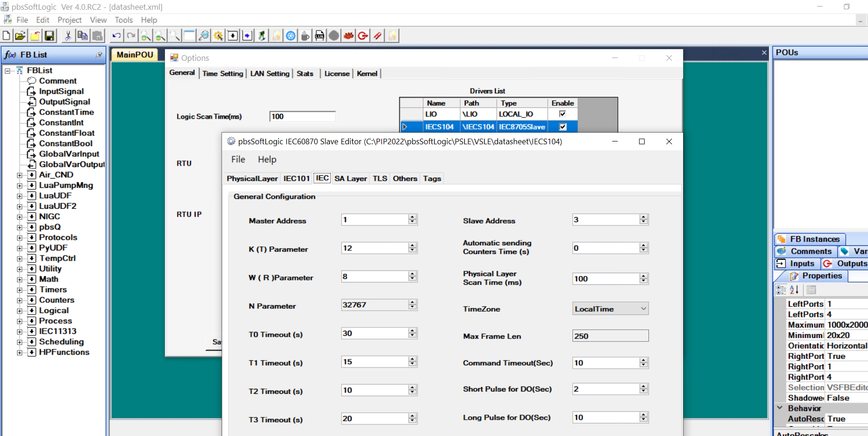Image resolution: width=868 pixels, height=436 pixels.
Task: Open the LAN Setting tab in Options
Action: click(269, 73)
